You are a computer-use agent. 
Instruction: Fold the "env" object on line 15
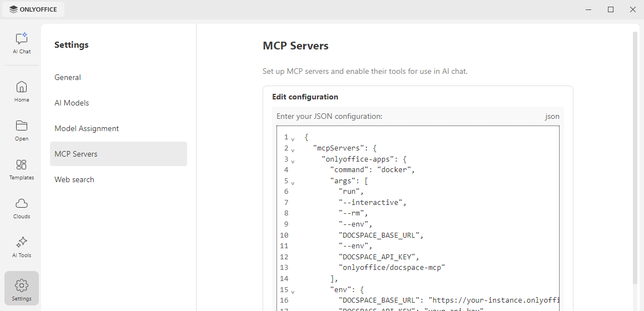click(293, 291)
